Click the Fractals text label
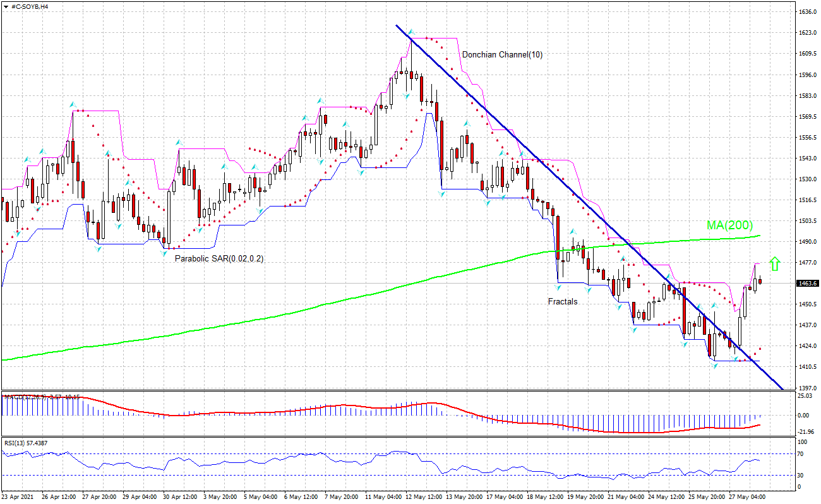Screen dimensions: 821x504 [x=562, y=302]
